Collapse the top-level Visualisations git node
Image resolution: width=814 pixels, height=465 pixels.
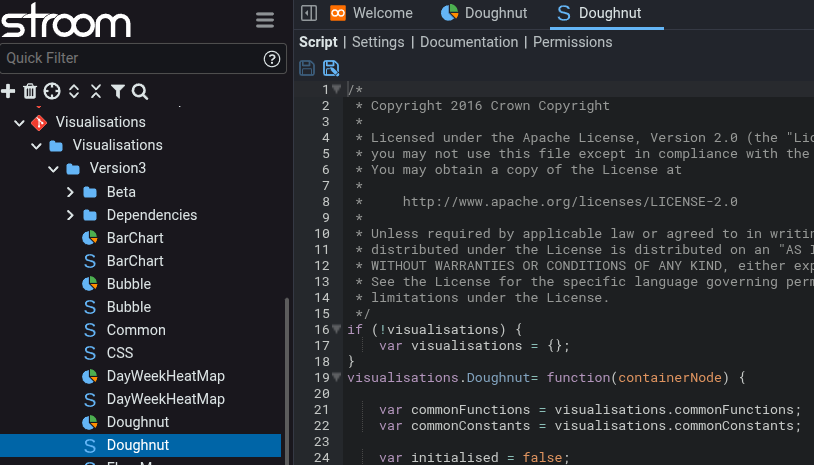(19, 122)
